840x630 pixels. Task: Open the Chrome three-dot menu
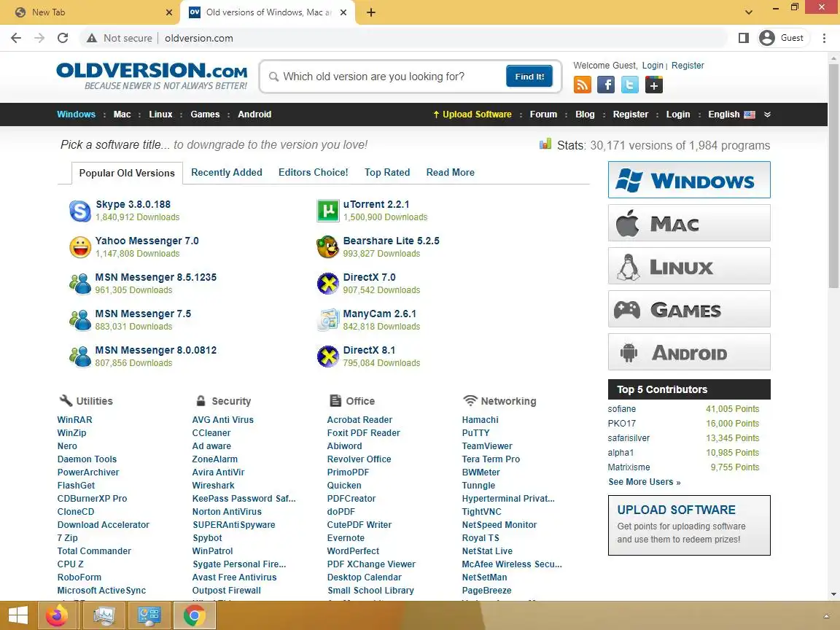click(x=824, y=38)
